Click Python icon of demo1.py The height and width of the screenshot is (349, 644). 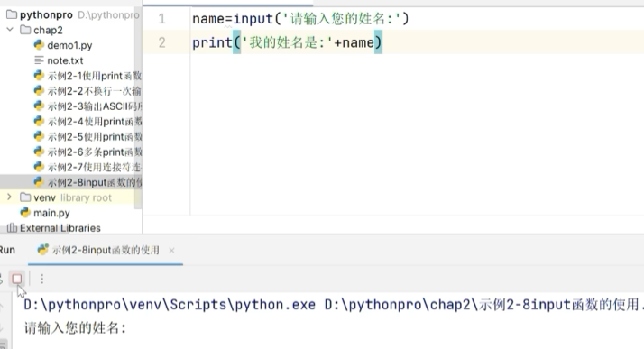pos(39,45)
